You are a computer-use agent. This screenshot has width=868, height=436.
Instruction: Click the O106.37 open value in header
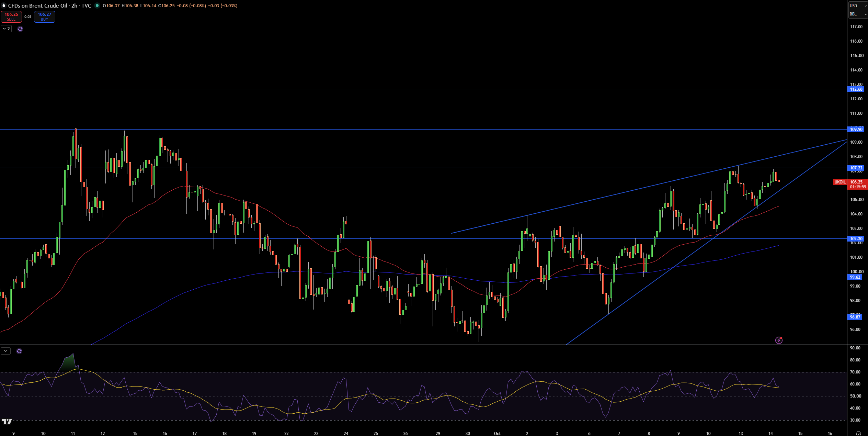click(x=111, y=5)
